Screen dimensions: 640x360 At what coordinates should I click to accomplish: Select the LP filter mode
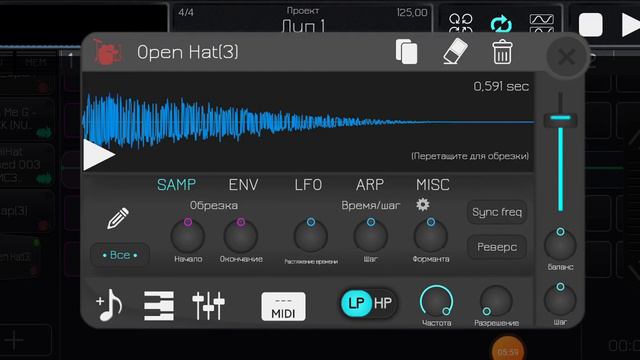(356, 303)
